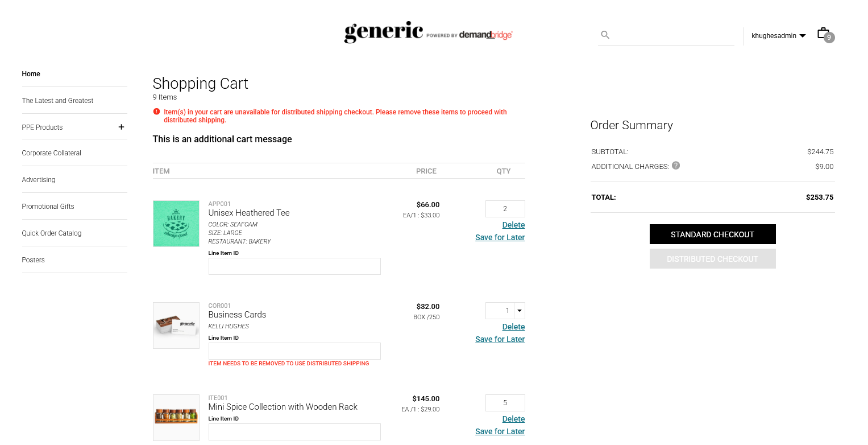Expand PPE Products with plus icon

pos(121,127)
